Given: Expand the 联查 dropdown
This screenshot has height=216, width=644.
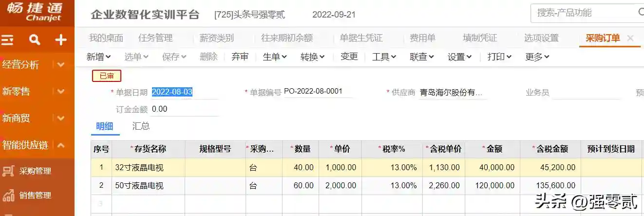Looking at the screenshot, I should (x=422, y=57).
